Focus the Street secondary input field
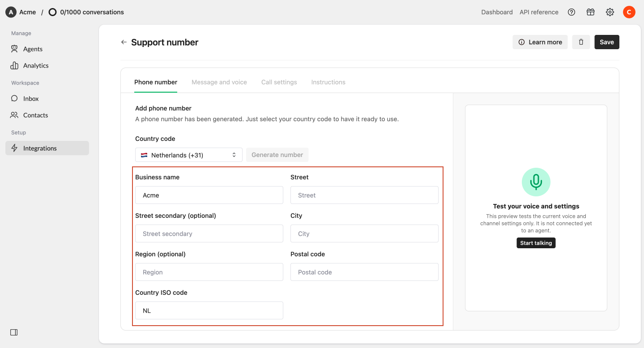The width and height of the screenshot is (644, 348). [209, 233]
